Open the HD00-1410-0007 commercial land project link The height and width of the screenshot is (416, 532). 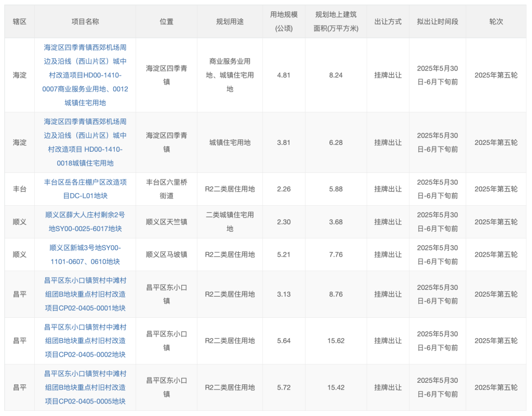[x=85, y=75]
